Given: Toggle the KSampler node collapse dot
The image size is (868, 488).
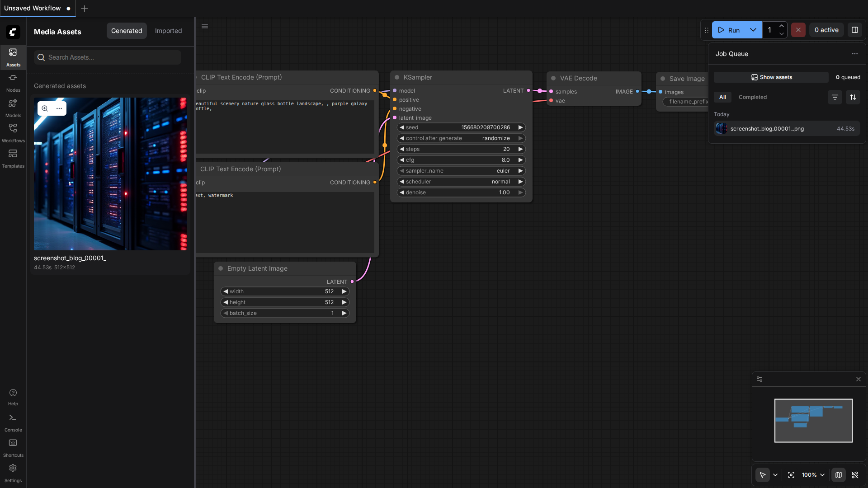Looking at the screenshot, I should (x=397, y=77).
